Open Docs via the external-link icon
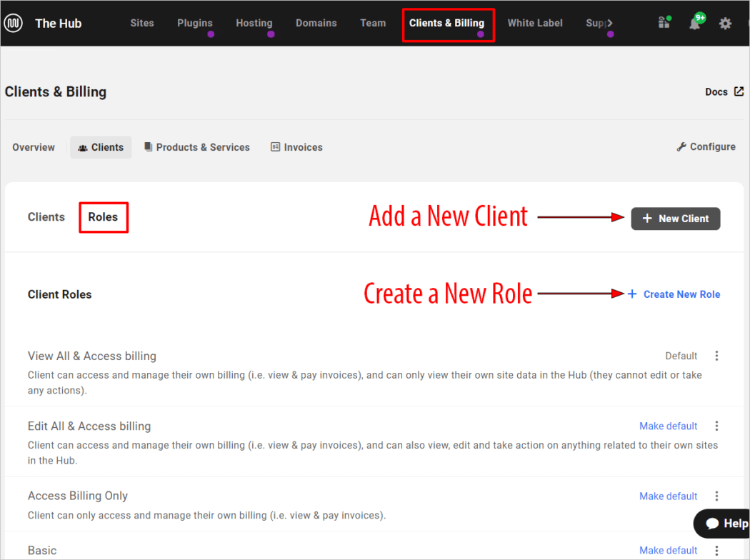Image resolution: width=750 pixels, height=560 pixels. (x=740, y=91)
